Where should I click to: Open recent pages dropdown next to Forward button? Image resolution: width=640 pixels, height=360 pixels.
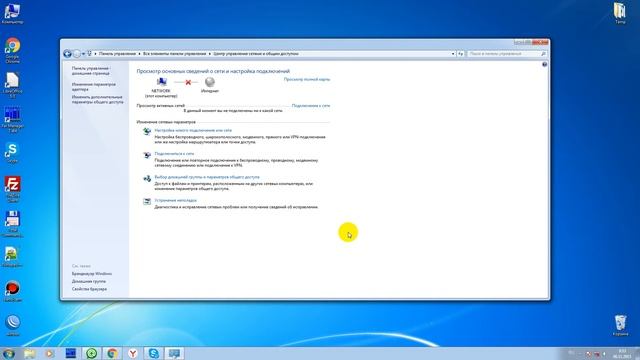(83, 54)
